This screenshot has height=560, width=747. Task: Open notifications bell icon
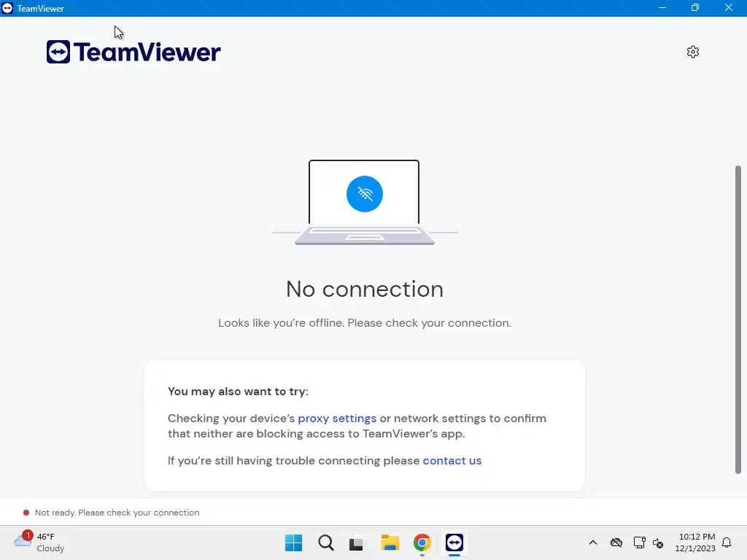click(727, 542)
